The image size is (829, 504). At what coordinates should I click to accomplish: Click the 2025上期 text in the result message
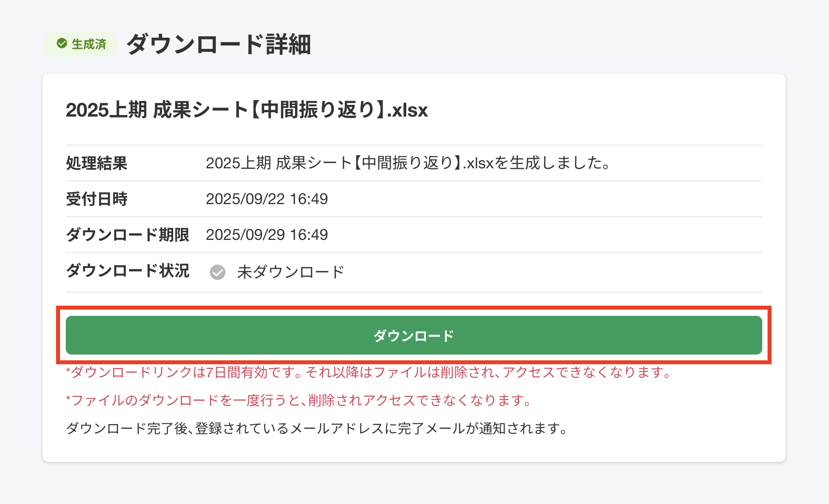(x=238, y=163)
